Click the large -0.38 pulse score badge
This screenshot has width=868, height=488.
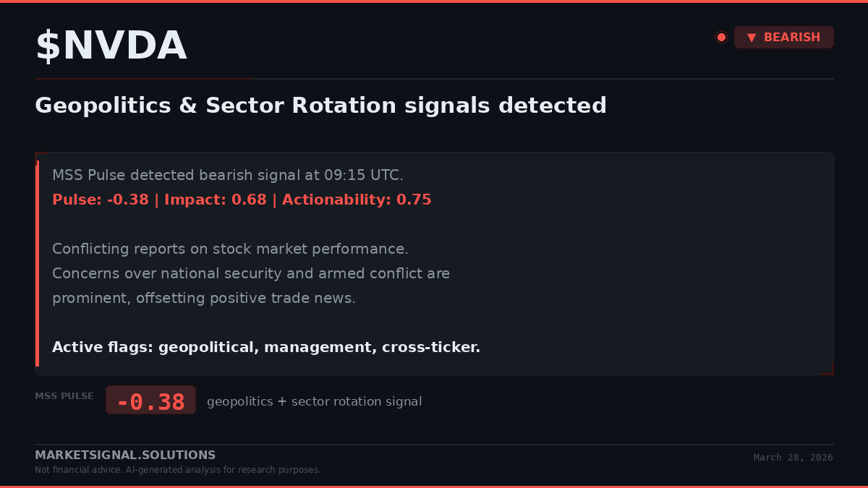coord(150,401)
